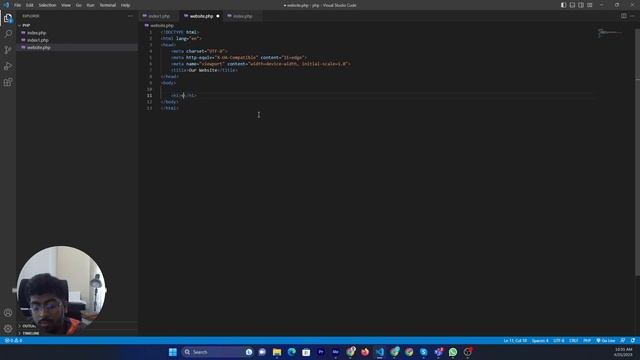The image size is (640, 360).
Task: Open the Accounts menu in activity bar
Action: coord(8,313)
